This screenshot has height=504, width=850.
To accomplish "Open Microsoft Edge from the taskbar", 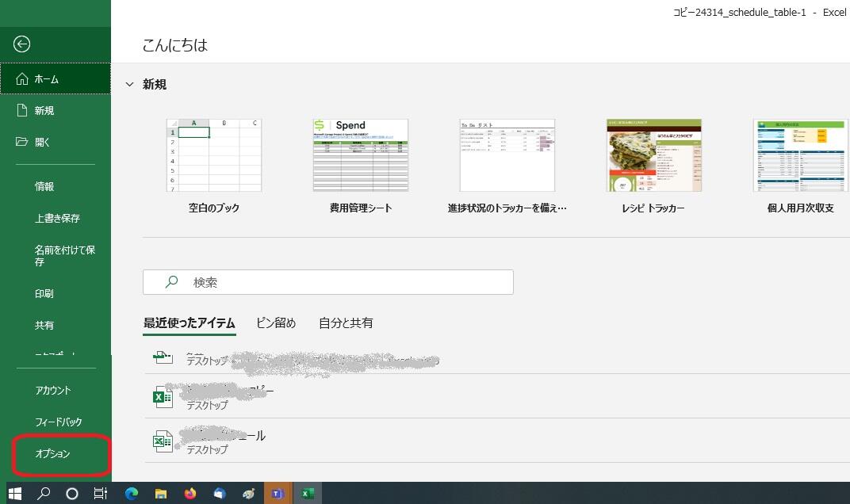I will (131, 493).
